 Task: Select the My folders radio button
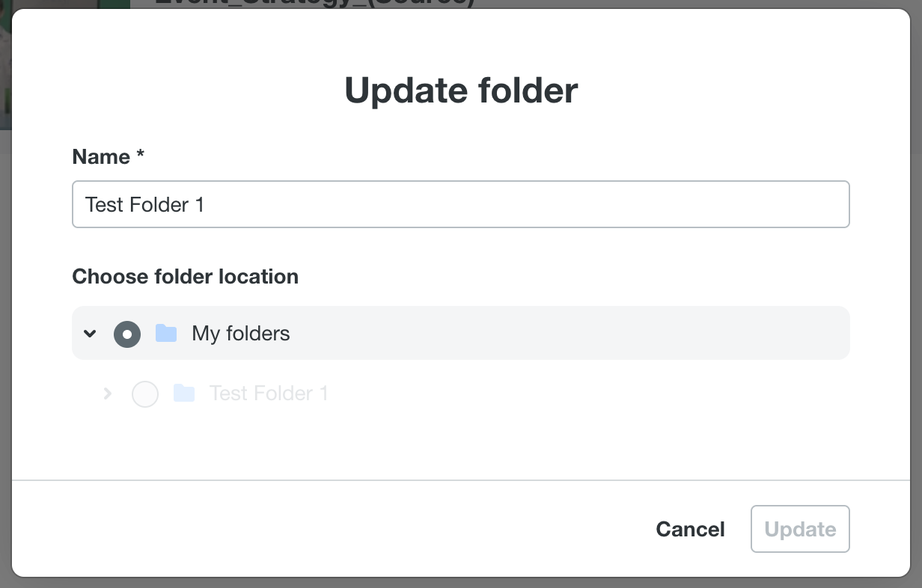tap(127, 334)
